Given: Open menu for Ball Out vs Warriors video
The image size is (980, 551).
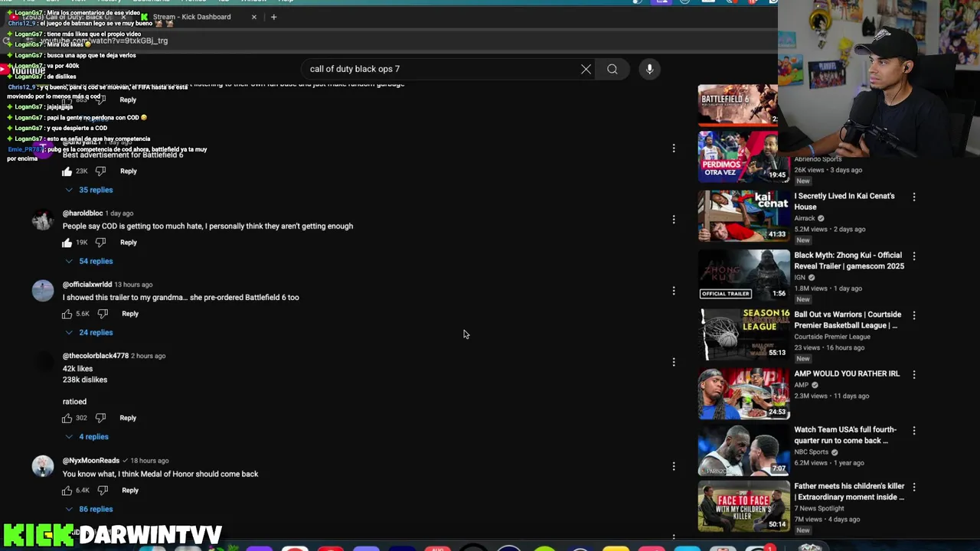Looking at the screenshot, I should pyautogui.click(x=913, y=315).
